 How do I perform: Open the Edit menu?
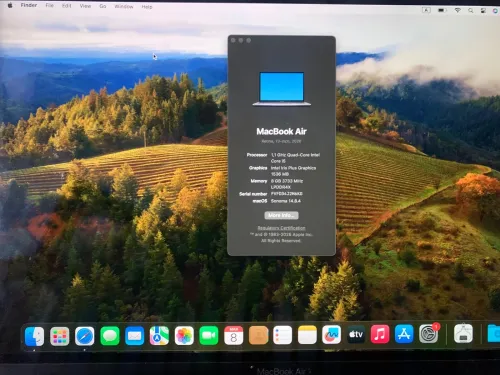click(67, 6)
